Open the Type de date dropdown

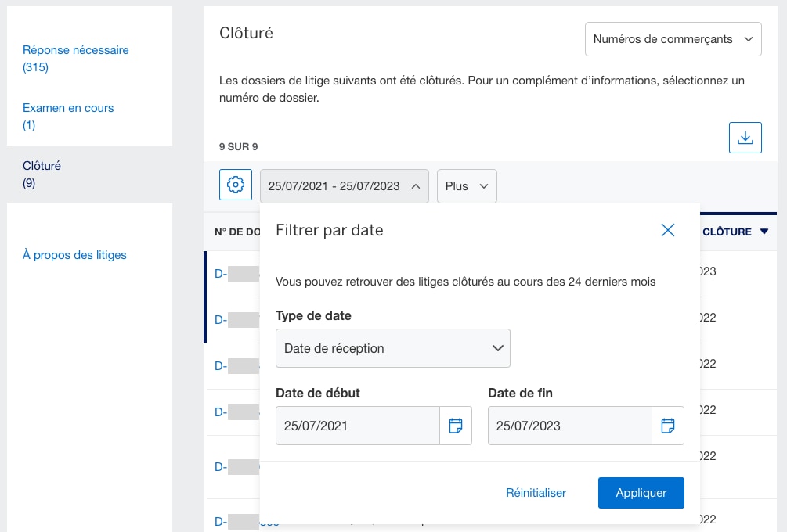(392, 347)
